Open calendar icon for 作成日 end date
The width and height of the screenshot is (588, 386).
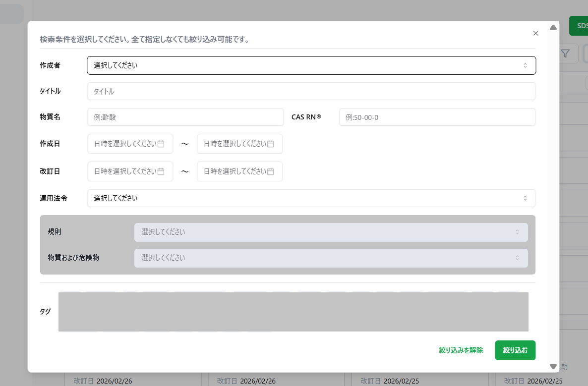[x=271, y=144]
